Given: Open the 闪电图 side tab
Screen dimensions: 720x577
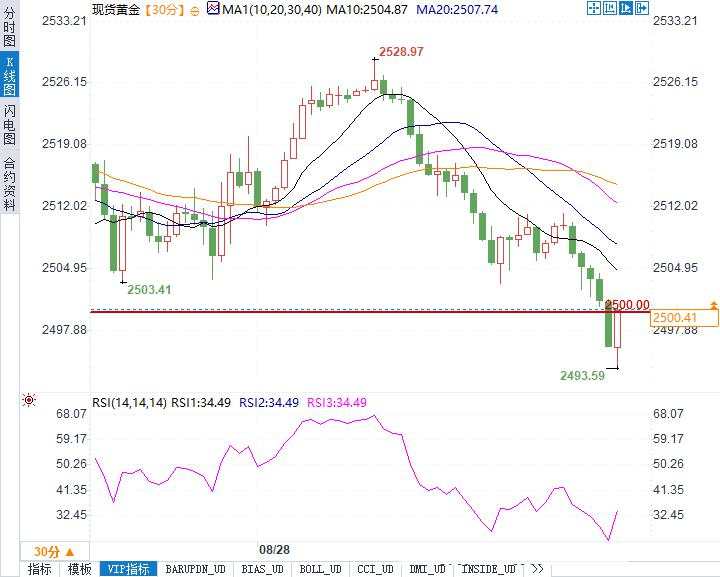Looking at the screenshot, I should point(9,124).
